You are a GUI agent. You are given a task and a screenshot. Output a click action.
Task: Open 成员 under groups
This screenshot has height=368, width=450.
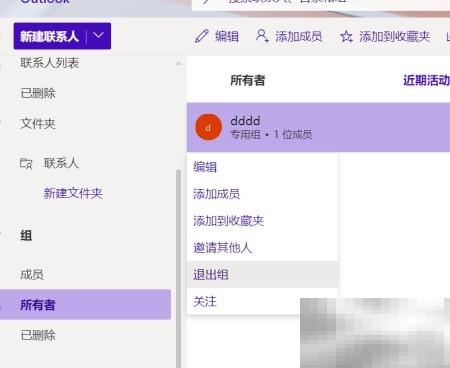click(x=32, y=274)
